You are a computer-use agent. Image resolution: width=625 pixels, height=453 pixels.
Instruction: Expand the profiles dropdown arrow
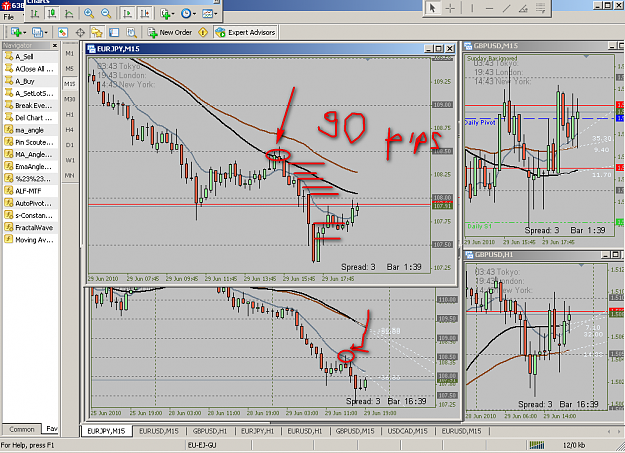tap(46, 33)
